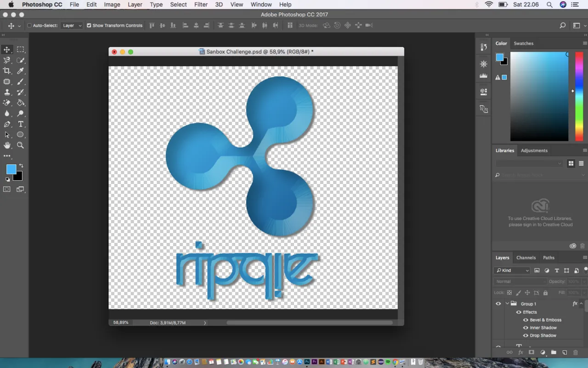588x368 pixels.
Task: Open the Move tool preset picker arrow
Action: (19, 26)
